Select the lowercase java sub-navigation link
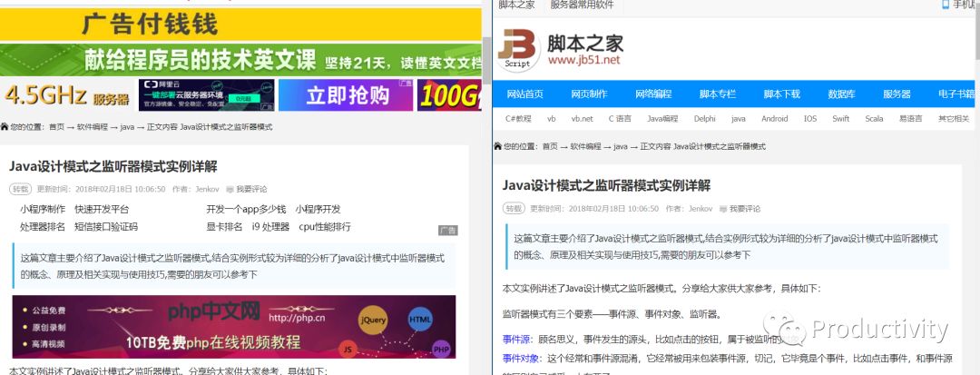Viewport: 980px width, 375px height. tap(738, 119)
